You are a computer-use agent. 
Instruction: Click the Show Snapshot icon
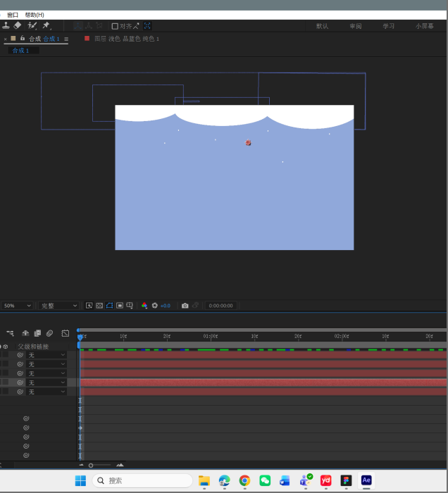click(195, 305)
